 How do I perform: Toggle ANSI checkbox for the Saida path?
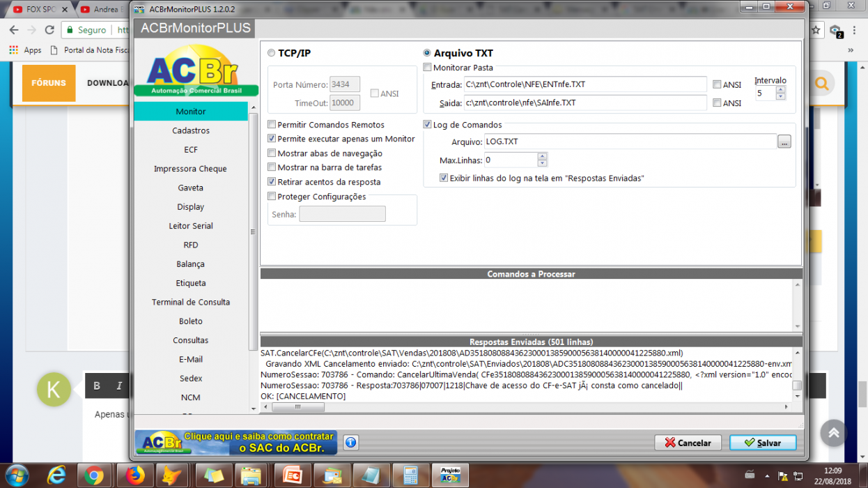point(717,102)
